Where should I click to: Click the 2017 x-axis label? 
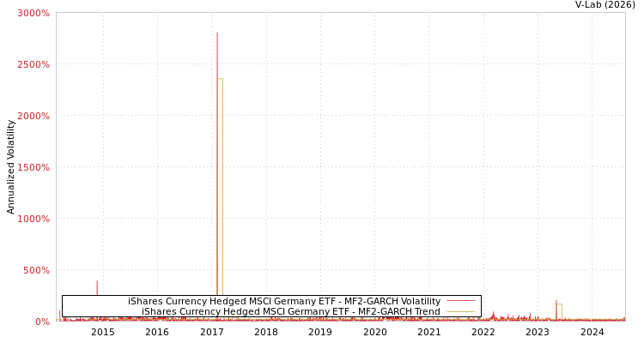point(212,332)
